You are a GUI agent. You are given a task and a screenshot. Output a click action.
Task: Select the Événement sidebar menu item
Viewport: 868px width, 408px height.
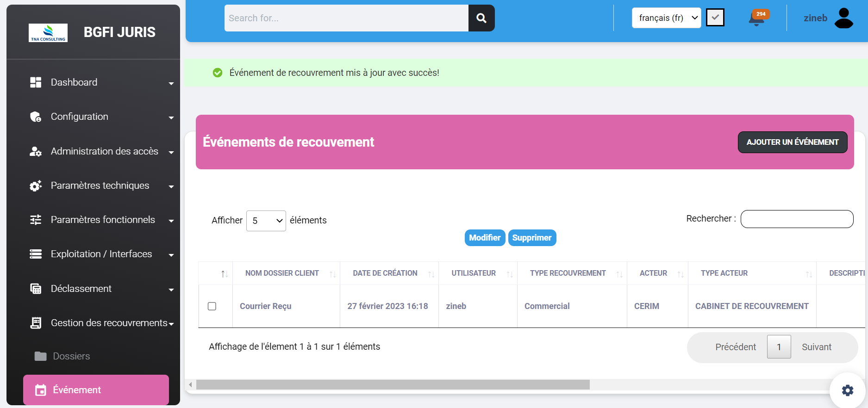[96, 390]
